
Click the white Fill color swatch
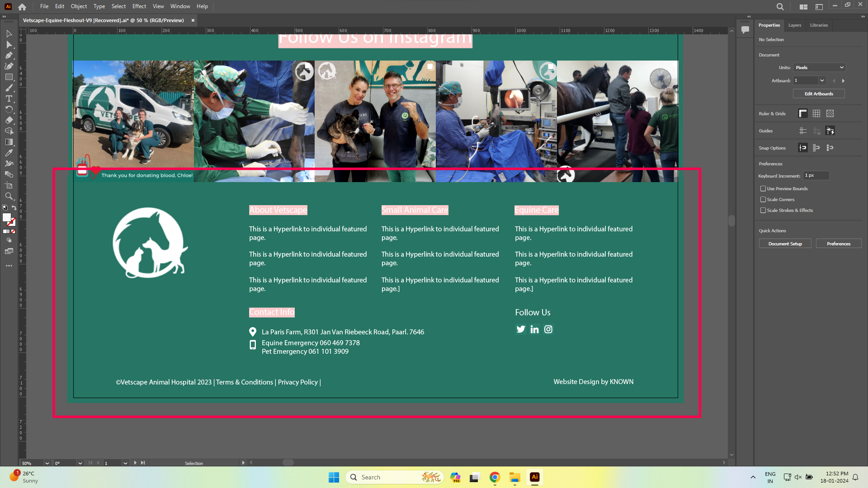pyautogui.click(x=6, y=217)
